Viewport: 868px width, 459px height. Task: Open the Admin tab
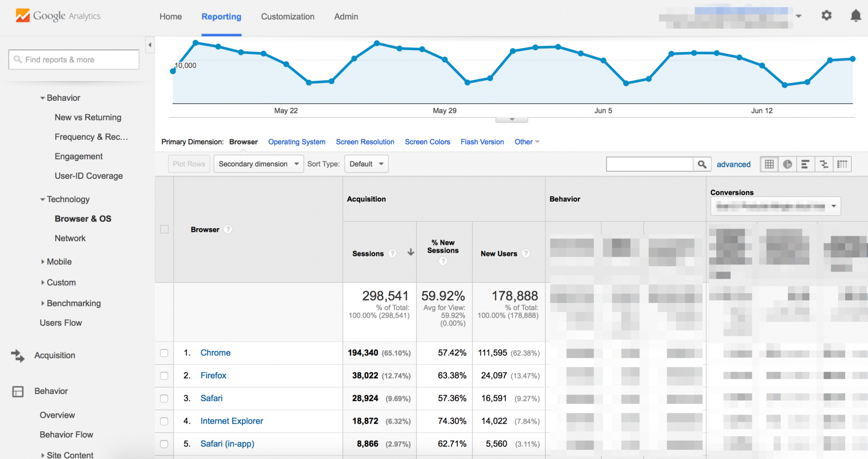pyautogui.click(x=346, y=17)
